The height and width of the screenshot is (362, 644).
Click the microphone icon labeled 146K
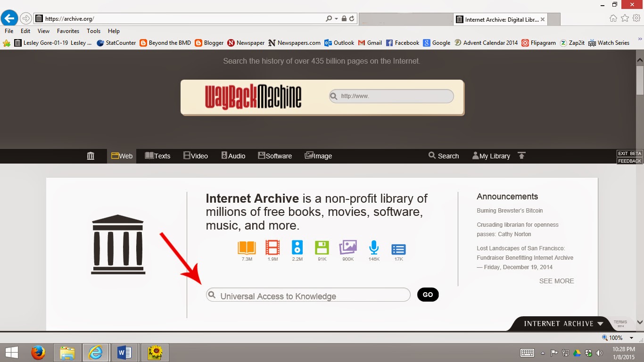[374, 247]
